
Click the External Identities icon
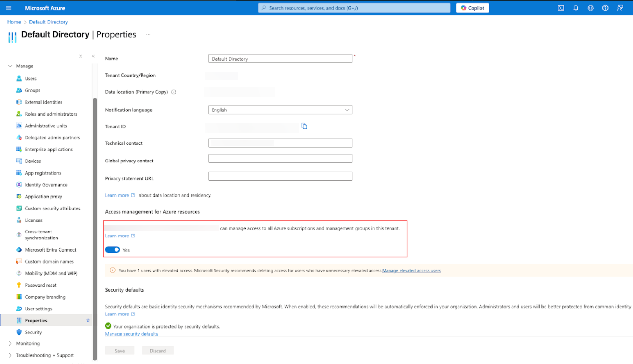19,102
